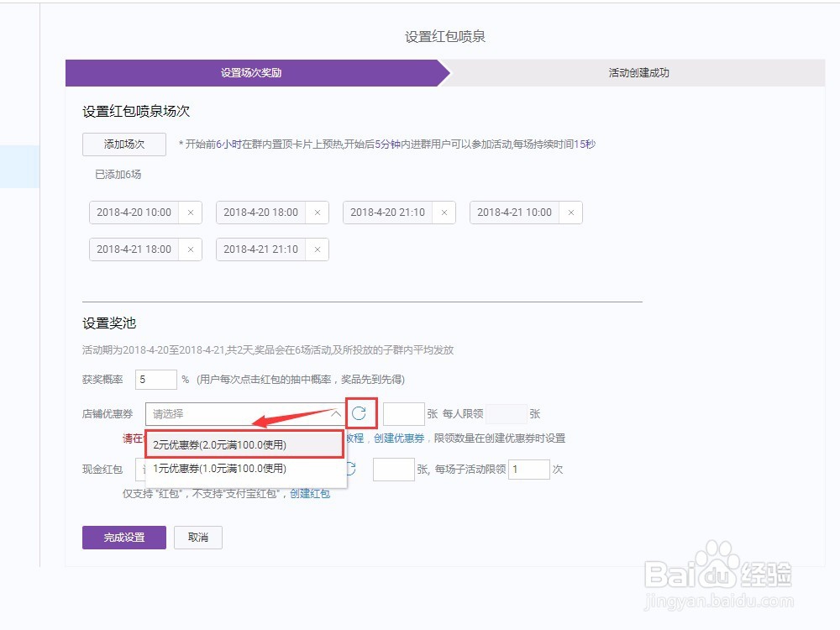
Task: Remove the 2018-4-20 21:10 session with its × icon
Action: [444, 213]
